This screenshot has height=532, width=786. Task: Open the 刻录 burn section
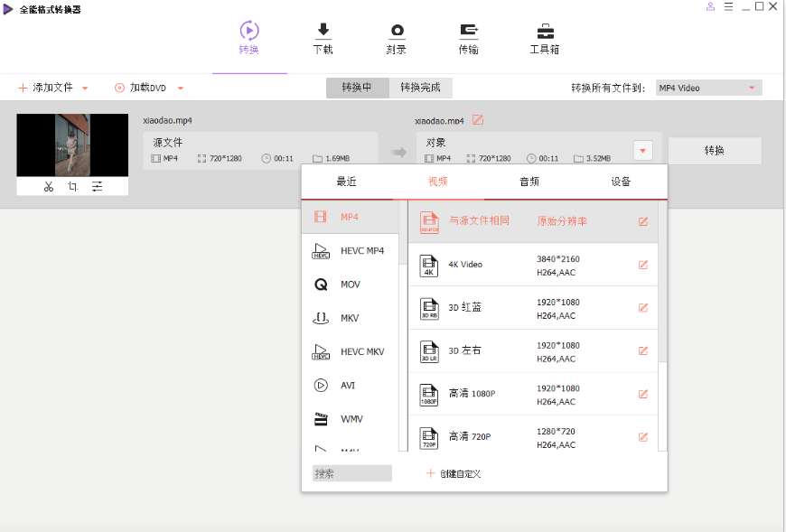coord(396,39)
